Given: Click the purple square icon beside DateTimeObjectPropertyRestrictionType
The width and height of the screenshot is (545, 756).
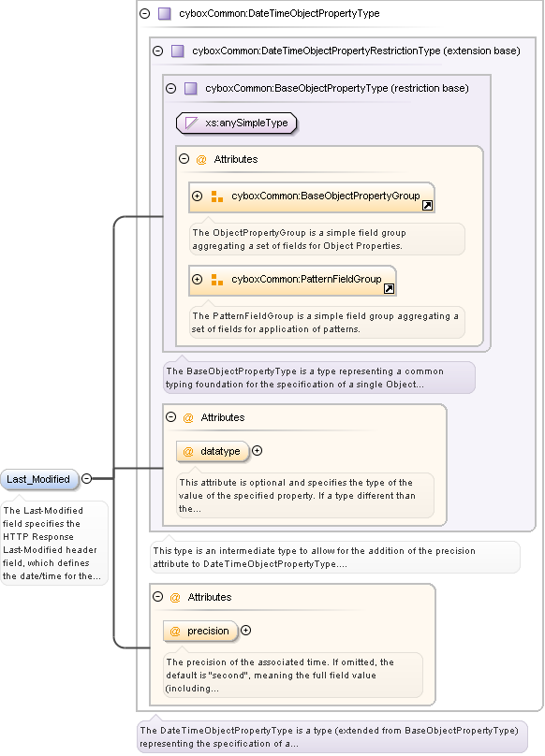Looking at the screenshot, I should pyautogui.click(x=178, y=51).
